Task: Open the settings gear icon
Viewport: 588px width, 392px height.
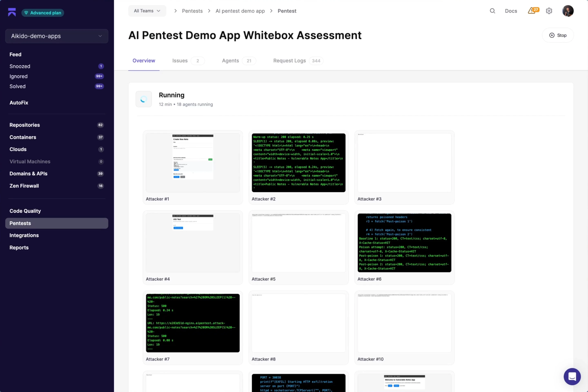Action: [549, 11]
